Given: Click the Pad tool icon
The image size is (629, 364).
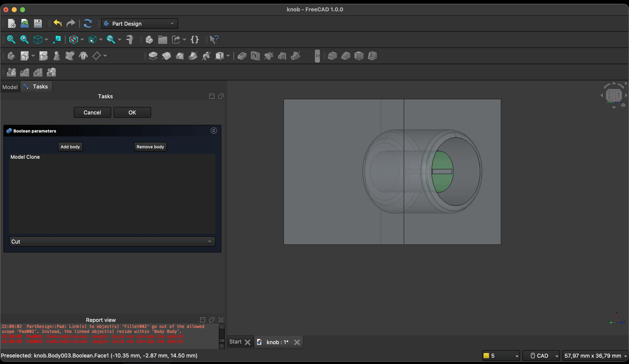Looking at the screenshot, I should pos(153,56).
